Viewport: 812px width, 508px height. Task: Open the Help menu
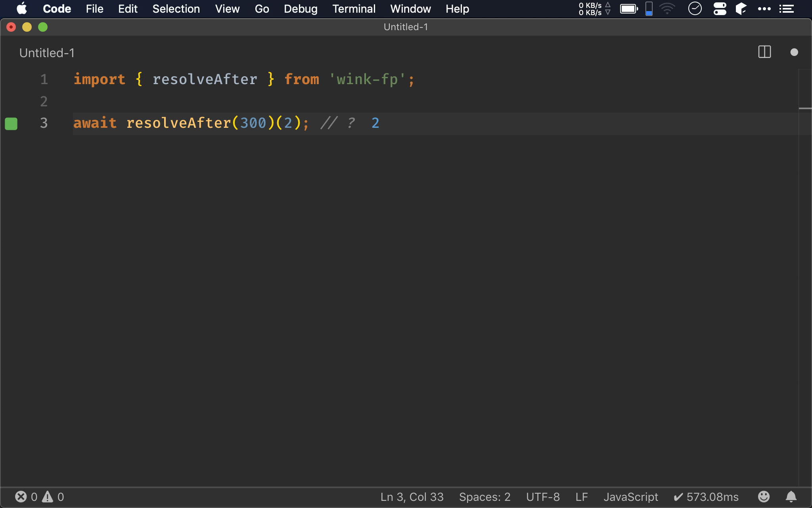[x=457, y=9]
